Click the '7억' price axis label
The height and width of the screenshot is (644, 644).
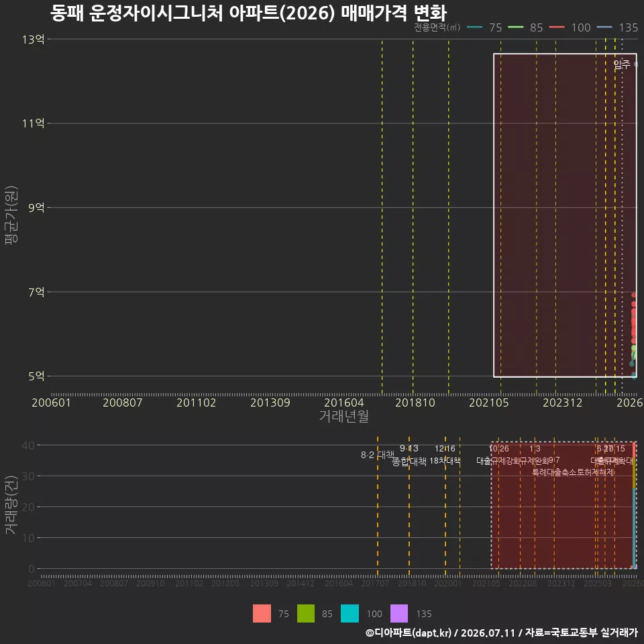[x=36, y=292]
